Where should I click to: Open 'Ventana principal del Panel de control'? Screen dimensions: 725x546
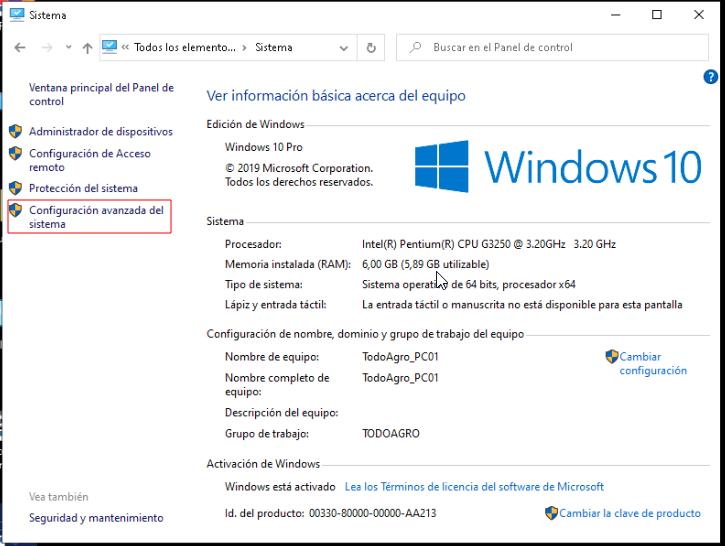tap(101, 94)
